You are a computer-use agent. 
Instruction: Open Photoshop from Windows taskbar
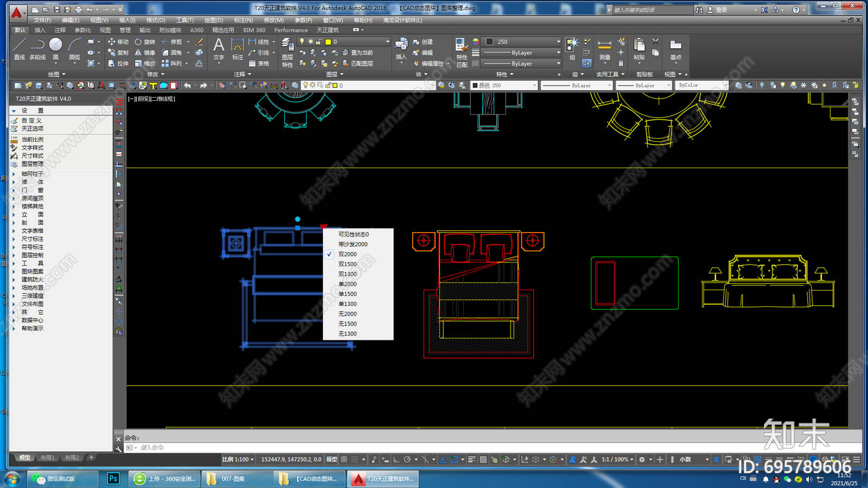pos(113,479)
